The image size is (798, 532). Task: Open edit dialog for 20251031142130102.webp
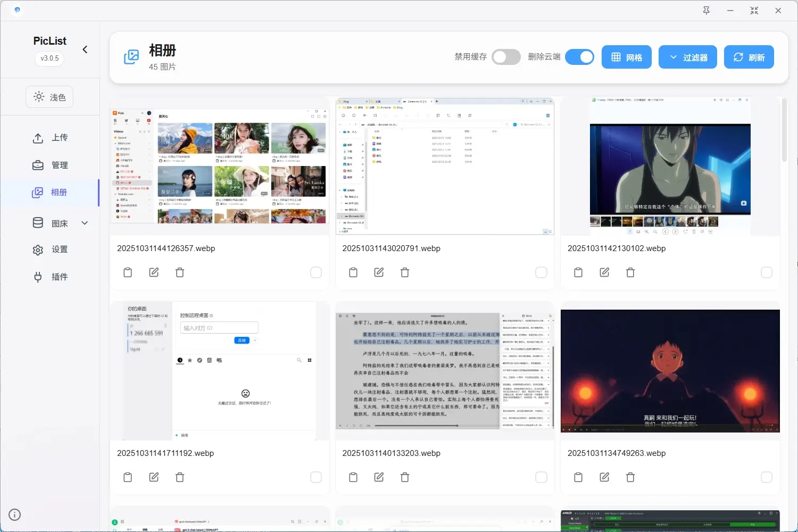tap(604, 272)
